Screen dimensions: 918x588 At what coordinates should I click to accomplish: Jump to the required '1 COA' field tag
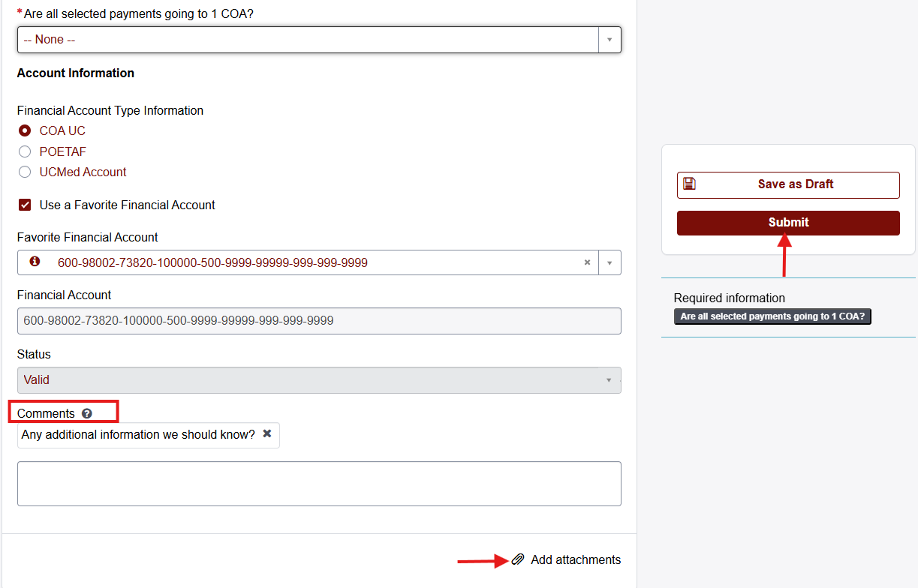[x=772, y=316]
